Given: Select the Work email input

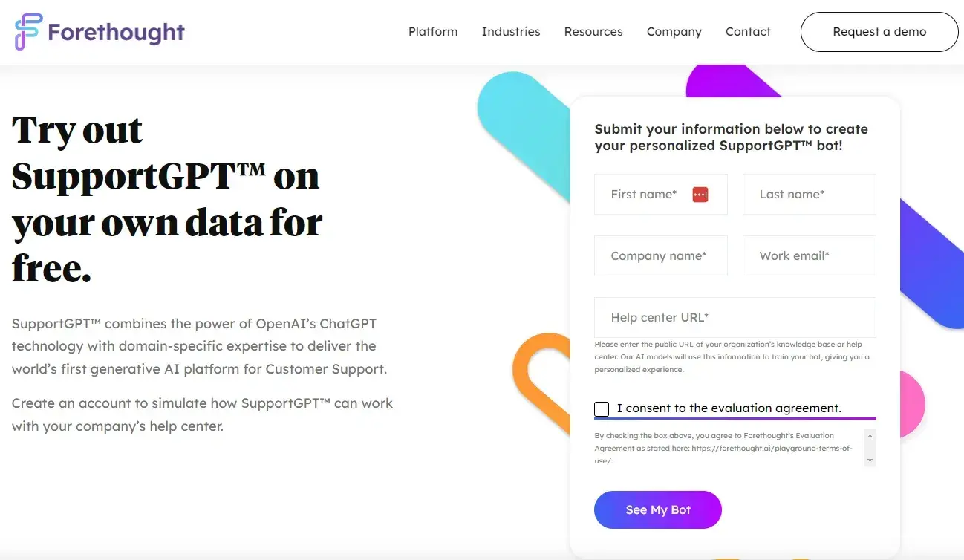Looking at the screenshot, I should pos(810,256).
